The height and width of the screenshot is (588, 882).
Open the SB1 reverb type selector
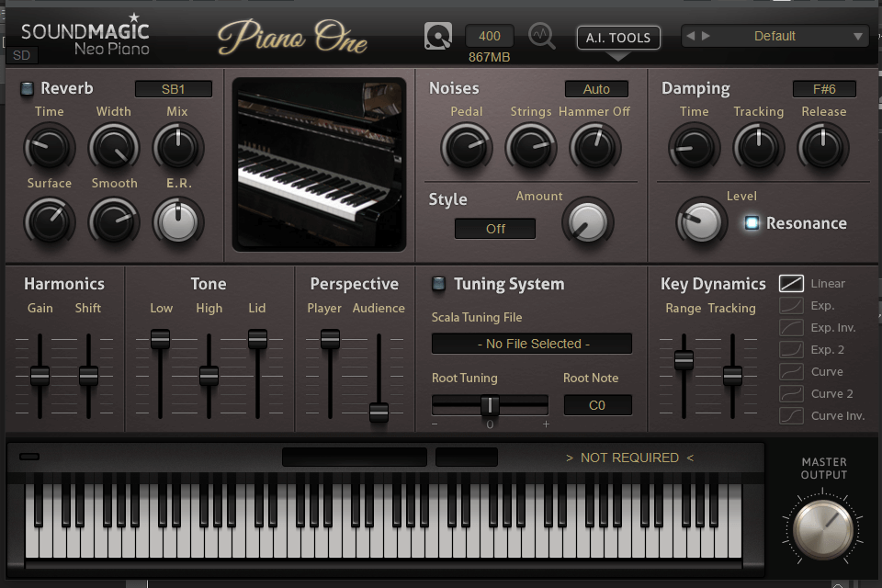pyautogui.click(x=174, y=89)
